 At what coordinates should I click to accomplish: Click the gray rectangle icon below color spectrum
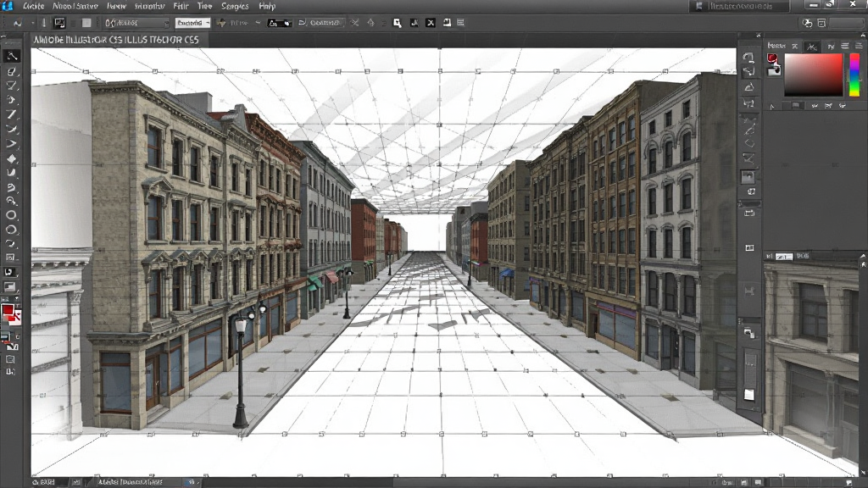795,105
